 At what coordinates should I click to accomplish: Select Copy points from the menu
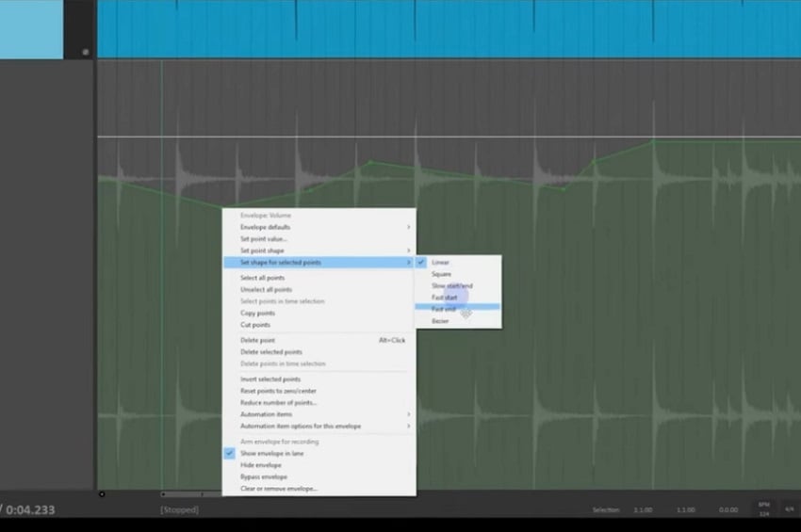click(x=319, y=313)
